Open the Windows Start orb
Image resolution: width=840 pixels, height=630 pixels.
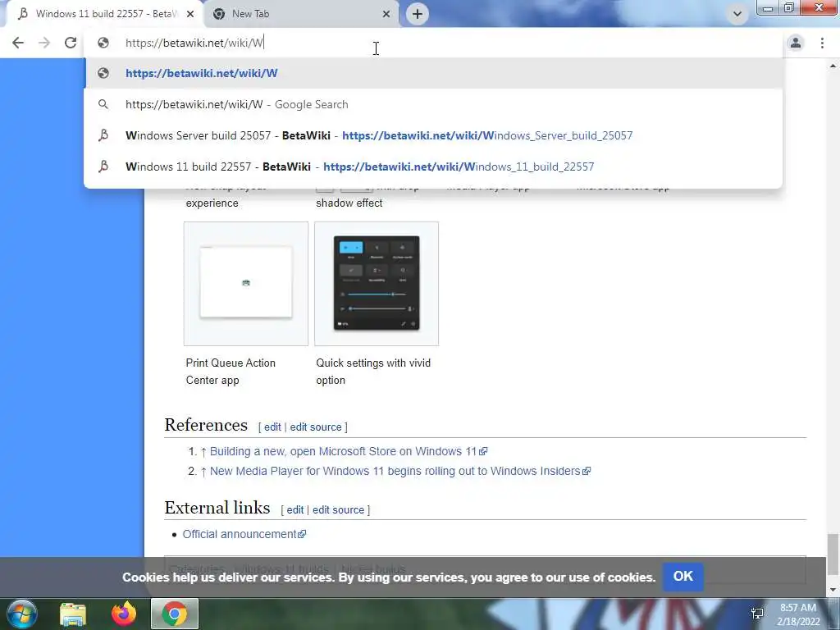(x=22, y=614)
